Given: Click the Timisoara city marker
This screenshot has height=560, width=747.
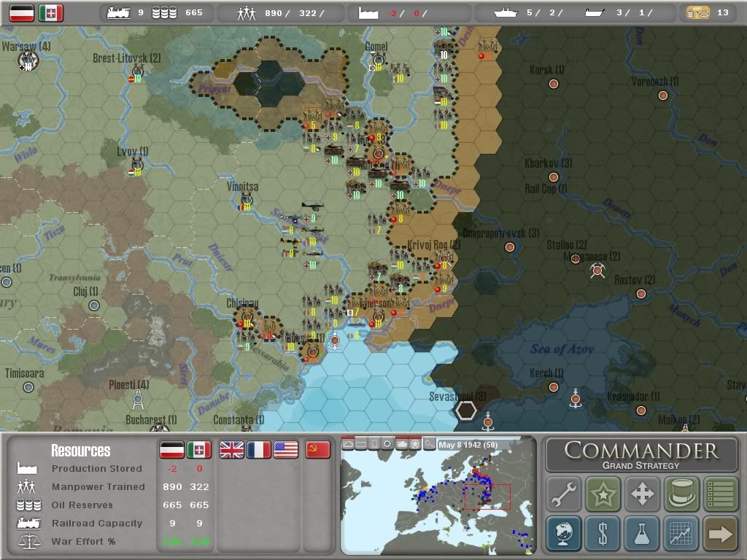Looking at the screenshot, I should click(28, 387).
